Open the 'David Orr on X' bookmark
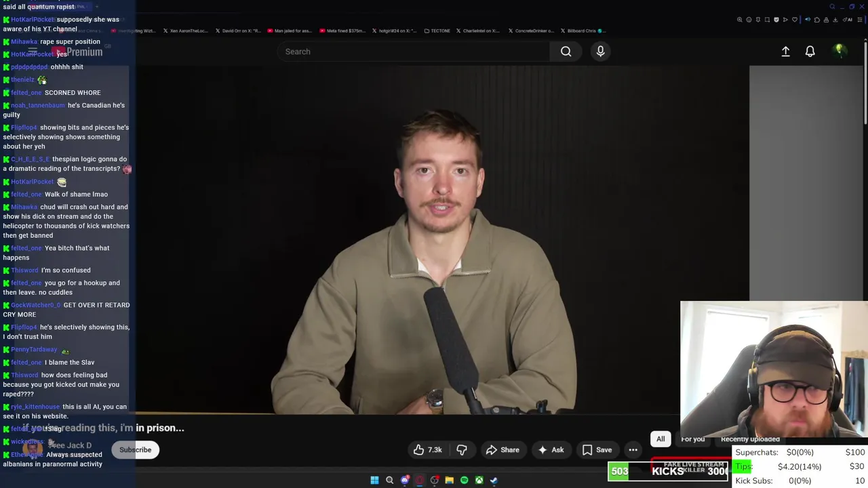Screen dimensions: 868x488 237,30
